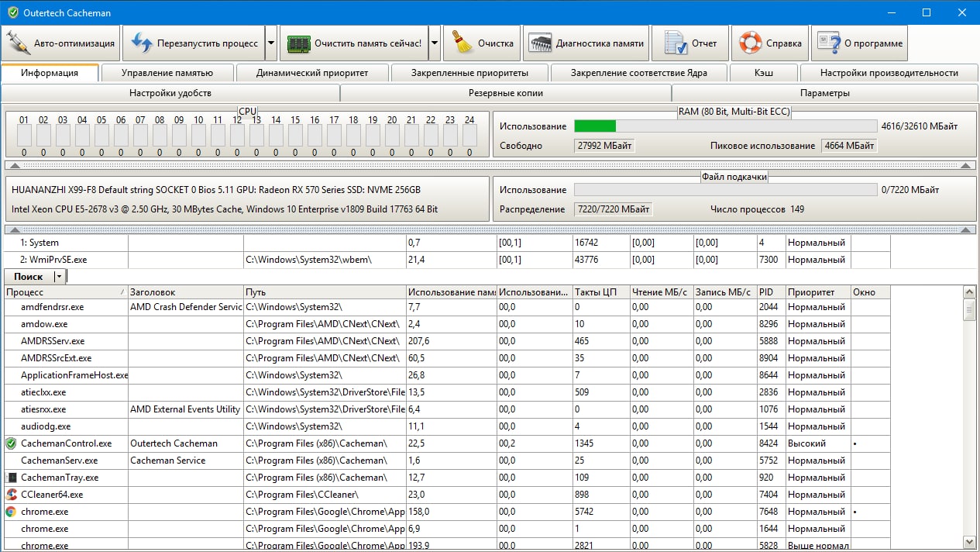The image size is (980, 552).
Task: Sort by the Заголовок column header
Action: tap(186, 292)
